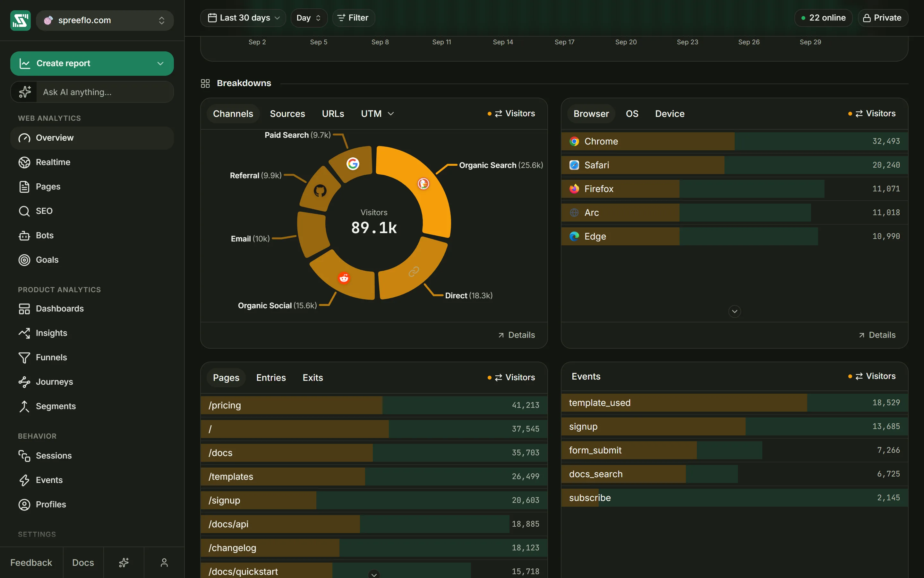Open the Sessions icon in sidebar
The width and height of the screenshot is (924, 578).
[x=24, y=456]
